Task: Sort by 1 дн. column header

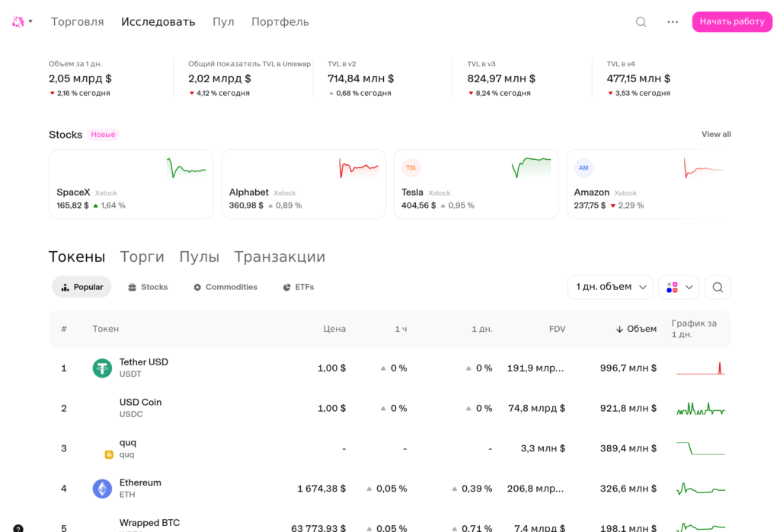Action: (482, 329)
